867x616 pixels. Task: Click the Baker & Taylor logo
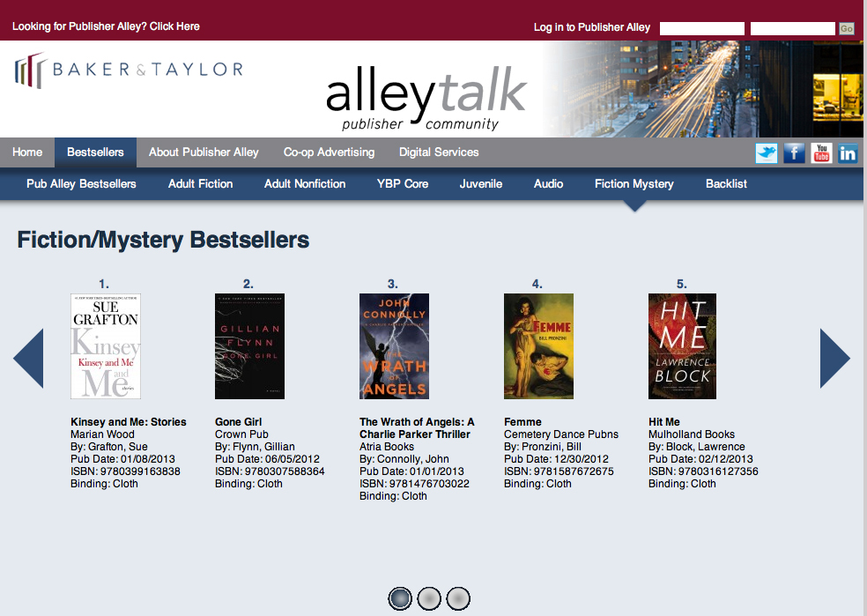coord(129,71)
